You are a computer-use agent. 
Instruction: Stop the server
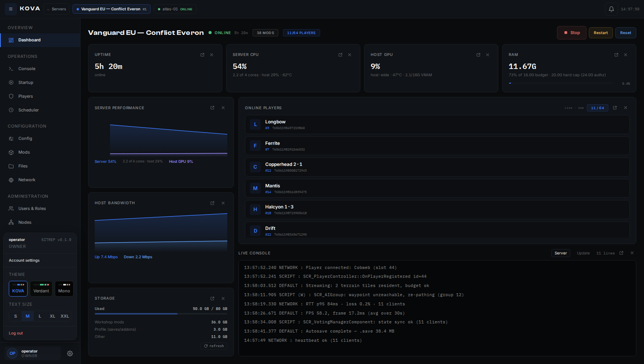pyautogui.click(x=572, y=33)
